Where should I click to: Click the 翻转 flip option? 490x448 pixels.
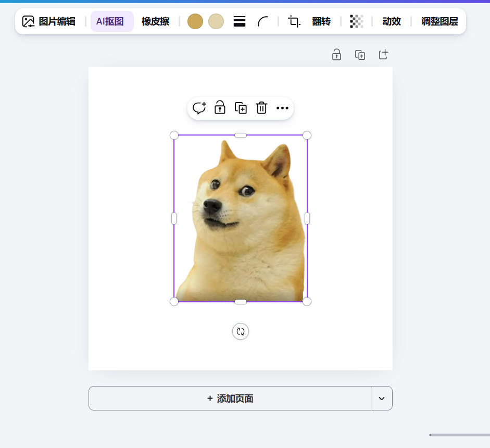[x=321, y=21]
